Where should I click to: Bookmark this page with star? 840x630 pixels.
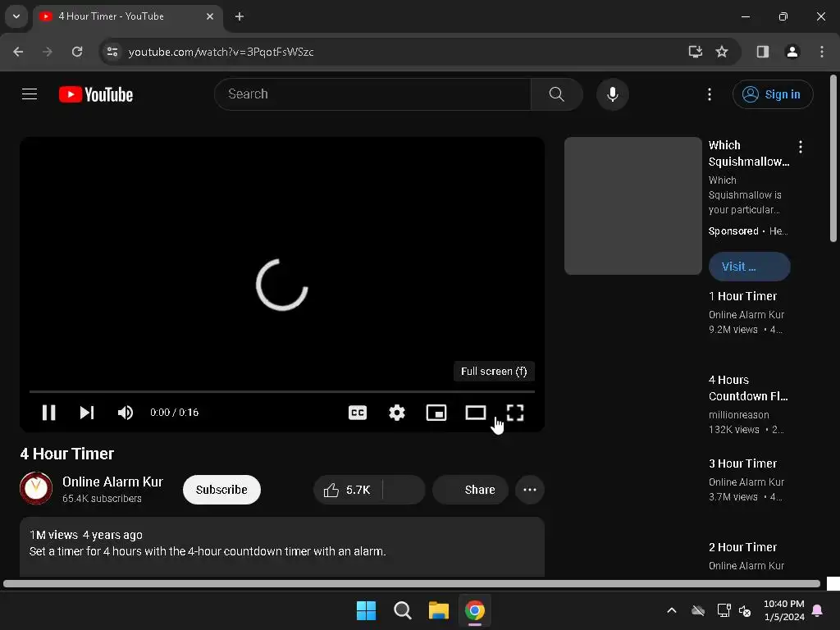click(722, 52)
